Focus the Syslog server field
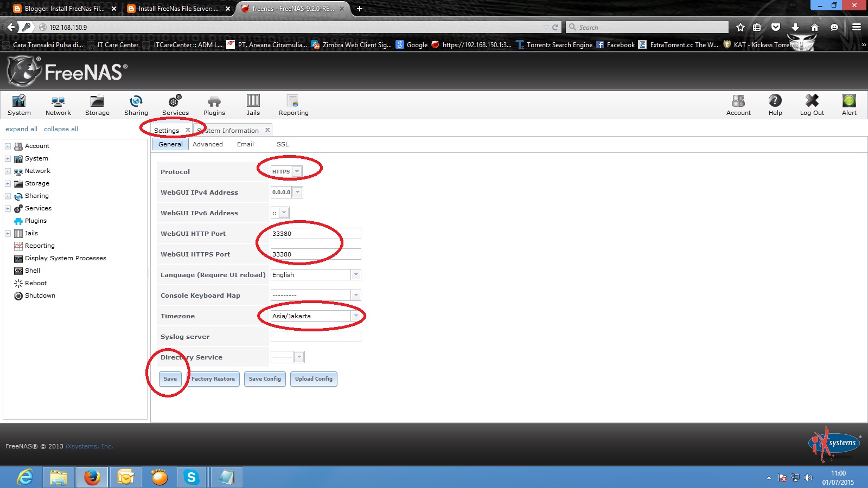 click(316, 336)
